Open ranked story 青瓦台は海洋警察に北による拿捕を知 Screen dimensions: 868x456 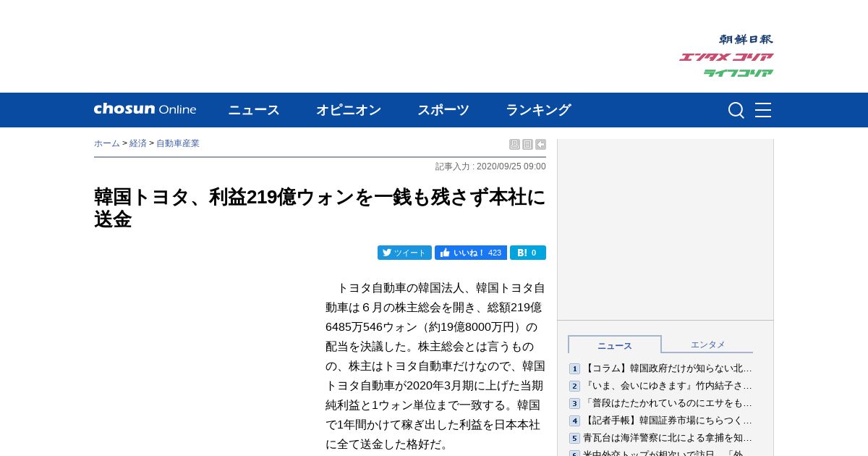(x=668, y=438)
